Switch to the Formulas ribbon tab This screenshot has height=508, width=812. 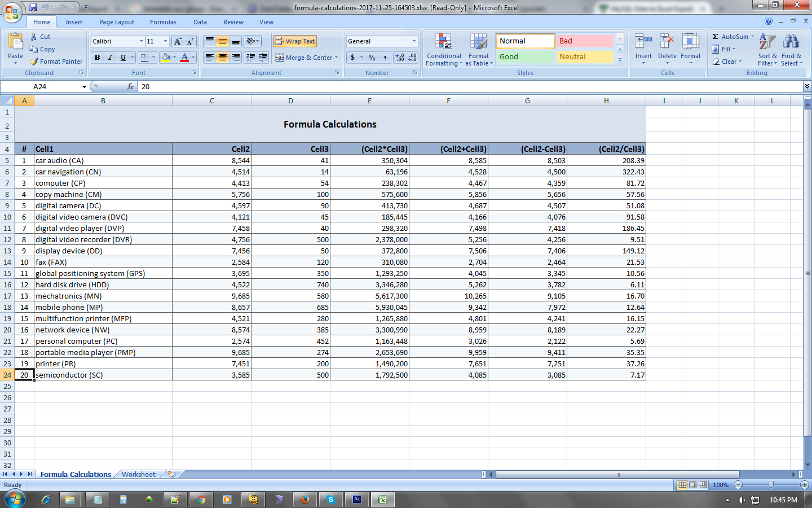click(163, 22)
